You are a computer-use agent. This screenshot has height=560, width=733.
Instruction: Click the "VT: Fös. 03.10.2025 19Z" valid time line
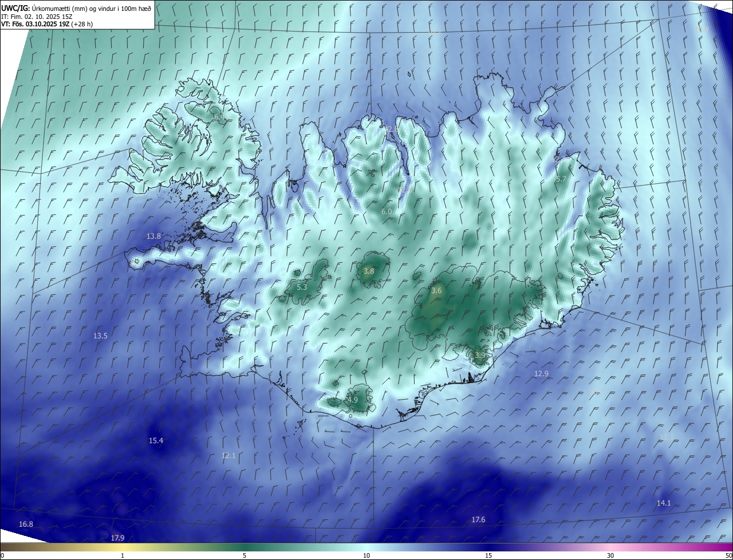(x=47, y=24)
